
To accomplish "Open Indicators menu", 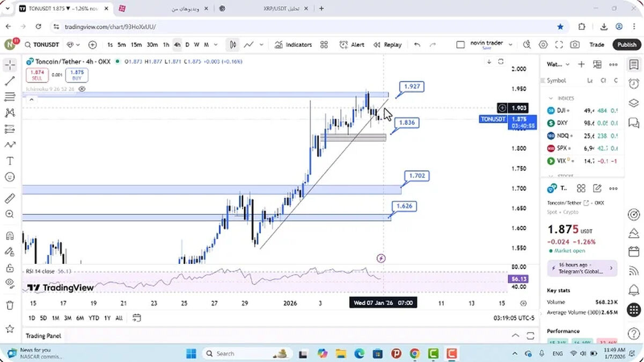I will pos(293,45).
